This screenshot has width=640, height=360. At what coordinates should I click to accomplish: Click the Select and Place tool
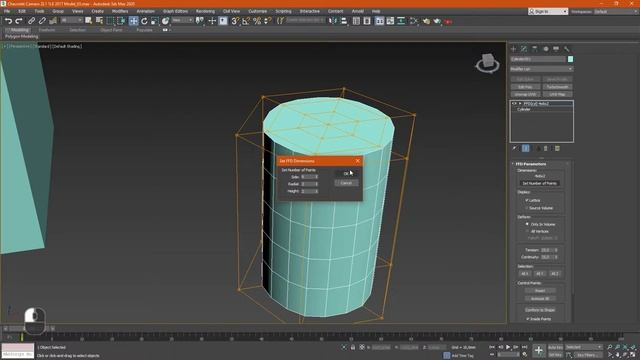coord(165,21)
